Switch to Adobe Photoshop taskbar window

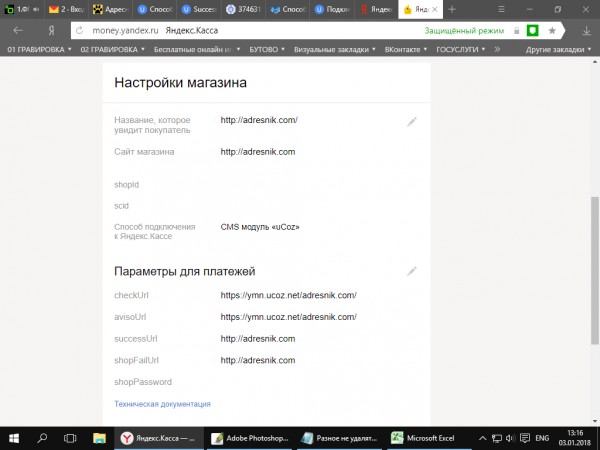249,438
